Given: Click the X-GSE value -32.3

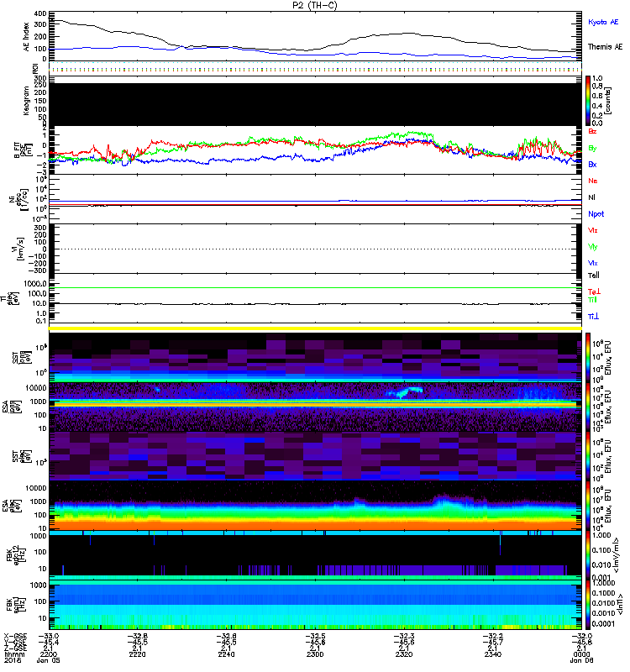Looking at the screenshot, I should pyautogui.click(x=404, y=636).
